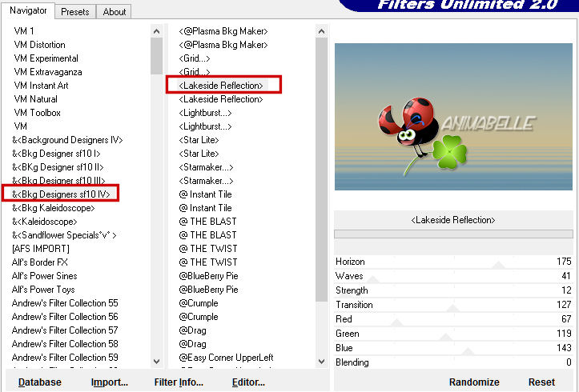Click the Horizon value 175

tap(564, 262)
